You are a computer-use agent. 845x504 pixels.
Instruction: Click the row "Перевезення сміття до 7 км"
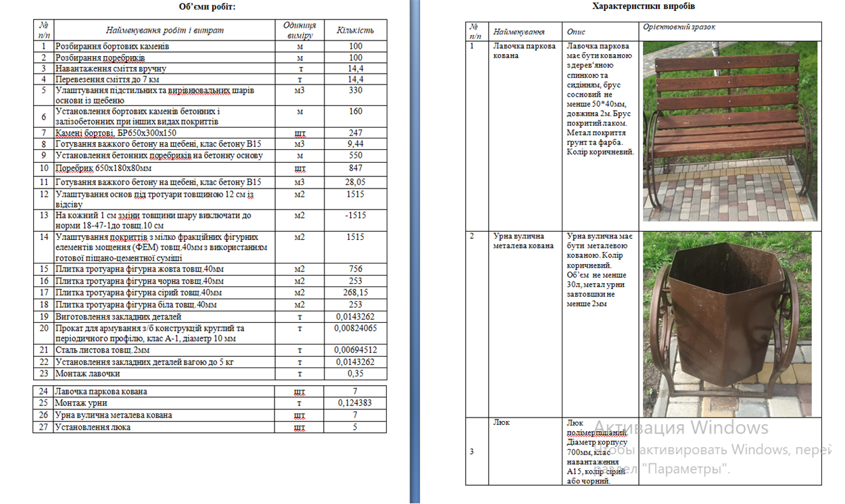(x=210, y=79)
